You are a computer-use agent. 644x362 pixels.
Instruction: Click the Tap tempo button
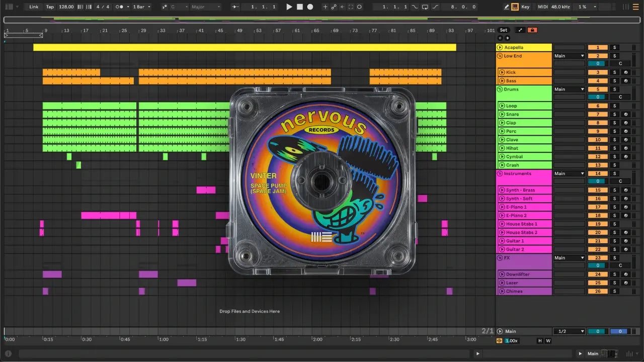tap(50, 7)
